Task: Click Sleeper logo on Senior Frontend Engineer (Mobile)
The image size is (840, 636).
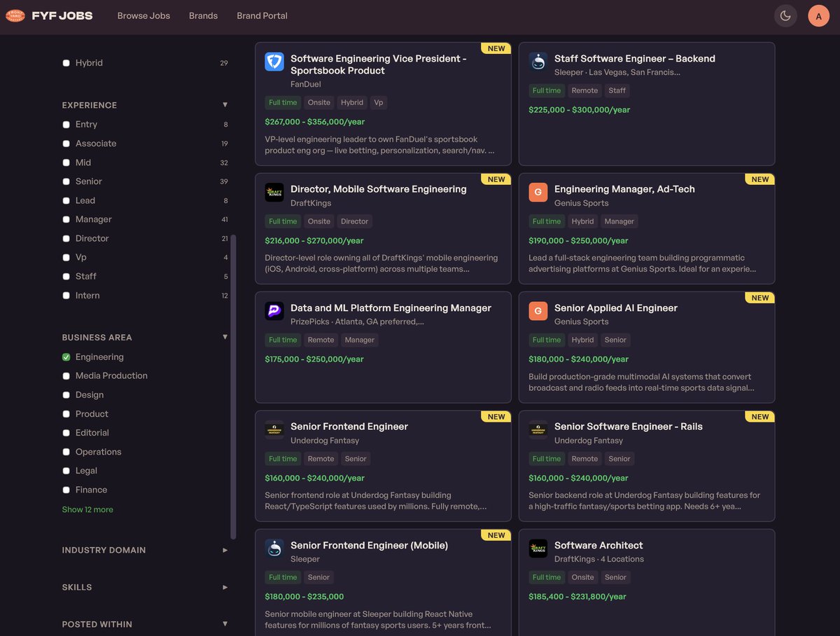Action: point(274,548)
